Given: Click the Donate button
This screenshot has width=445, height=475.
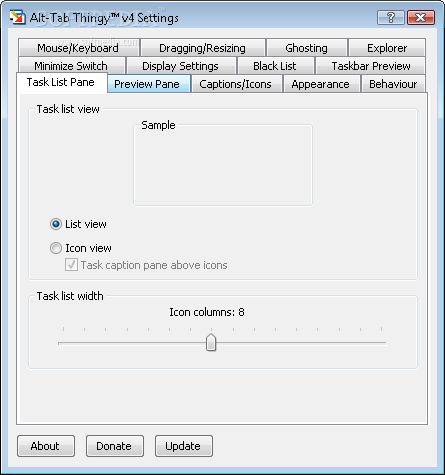Looking at the screenshot, I should (115, 446).
